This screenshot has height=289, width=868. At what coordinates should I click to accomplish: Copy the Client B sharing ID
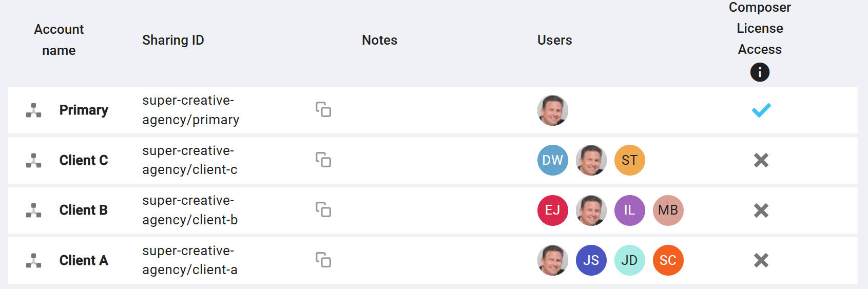323,209
